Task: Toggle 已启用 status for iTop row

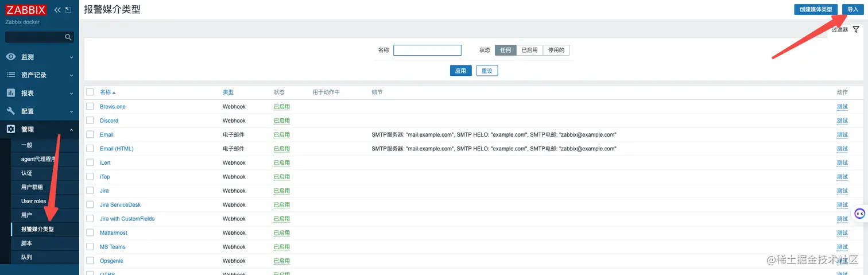Action: point(282,176)
